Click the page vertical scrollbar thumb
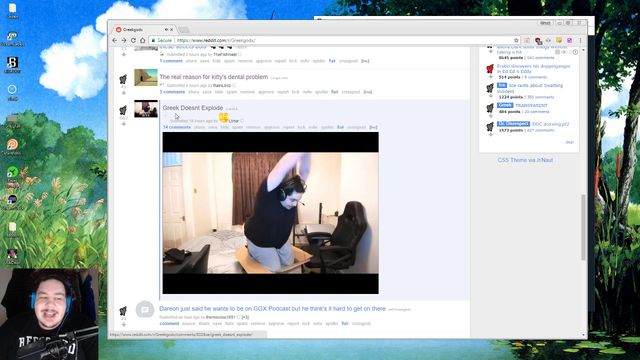Screen dimensions: 640x360 pyautogui.click(x=583, y=227)
